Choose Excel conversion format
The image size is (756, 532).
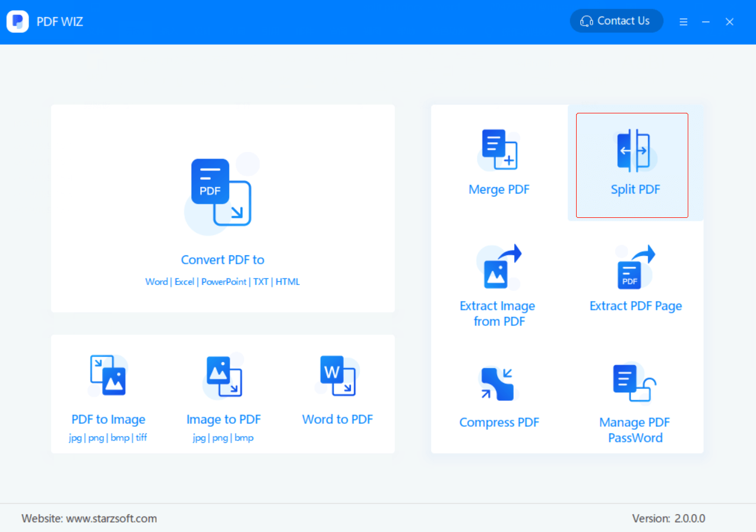click(185, 281)
